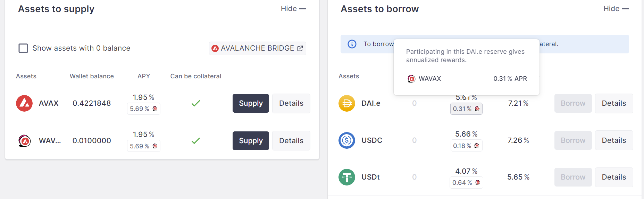View Details for the DAI.e reserve
This screenshot has width=644, height=199.
pyautogui.click(x=614, y=103)
